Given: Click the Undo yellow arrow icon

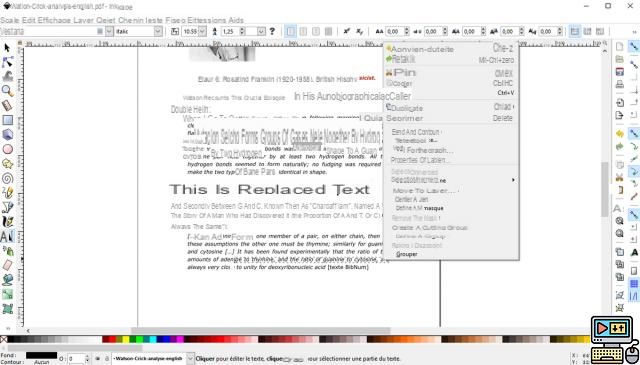Looking at the screenshot, I should coord(620,134).
